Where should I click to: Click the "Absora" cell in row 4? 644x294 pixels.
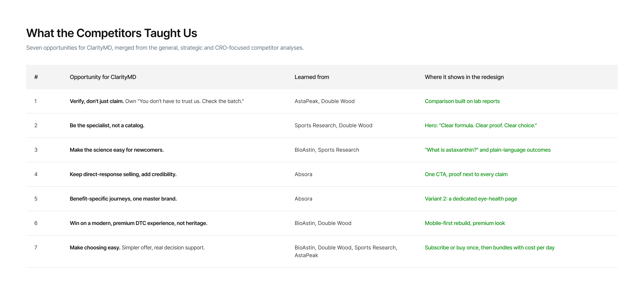coord(303,174)
